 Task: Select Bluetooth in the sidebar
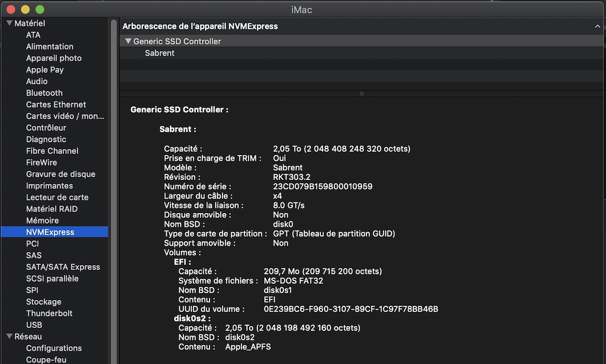pos(44,93)
